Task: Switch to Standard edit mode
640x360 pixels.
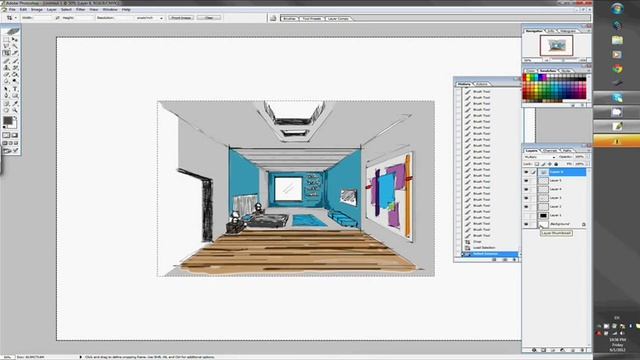Action: click(x=6, y=135)
